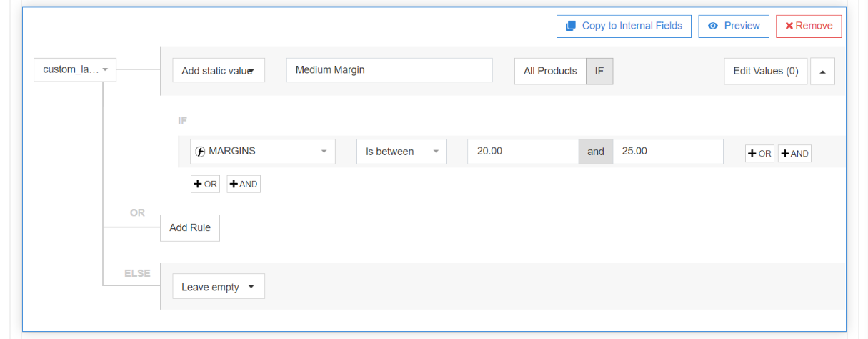This screenshot has height=339, width=868.
Task: Switch the rule to IF mode
Action: click(x=599, y=71)
